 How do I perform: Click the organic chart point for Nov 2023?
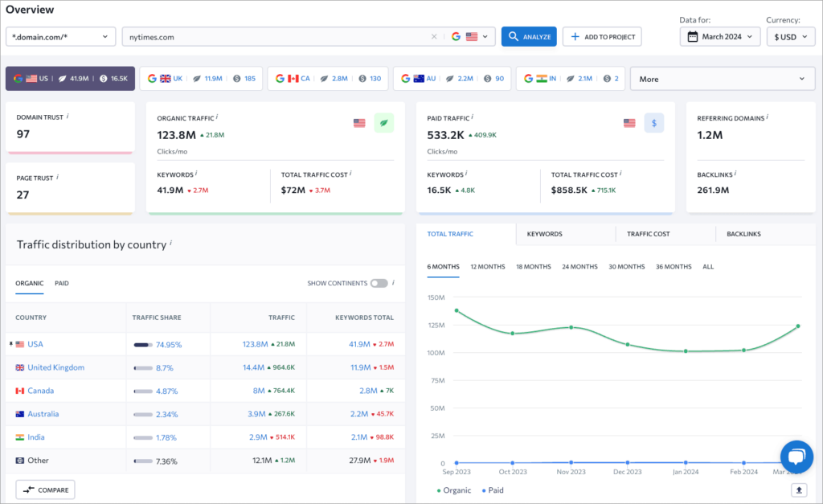(571, 328)
